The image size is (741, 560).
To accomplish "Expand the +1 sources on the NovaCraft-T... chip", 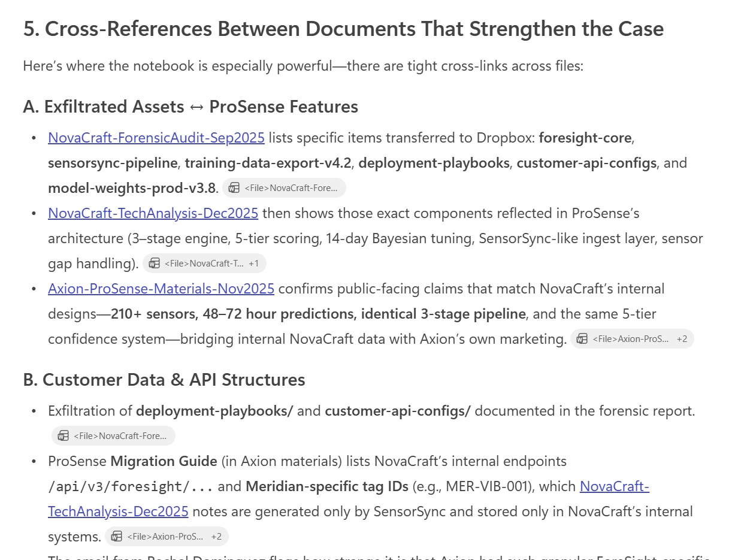I will pyautogui.click(x=253, y=264).
